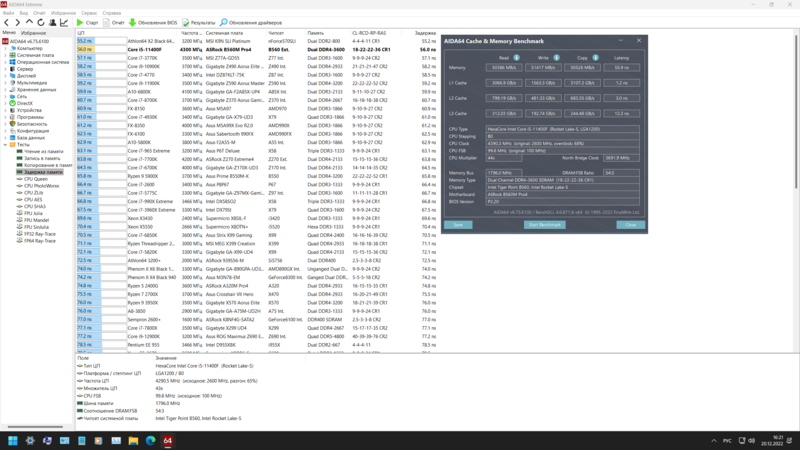The height and width of the screenshot is (450, 800).
Task: Switch to the Избранное tab
Action: click(34, 32)
